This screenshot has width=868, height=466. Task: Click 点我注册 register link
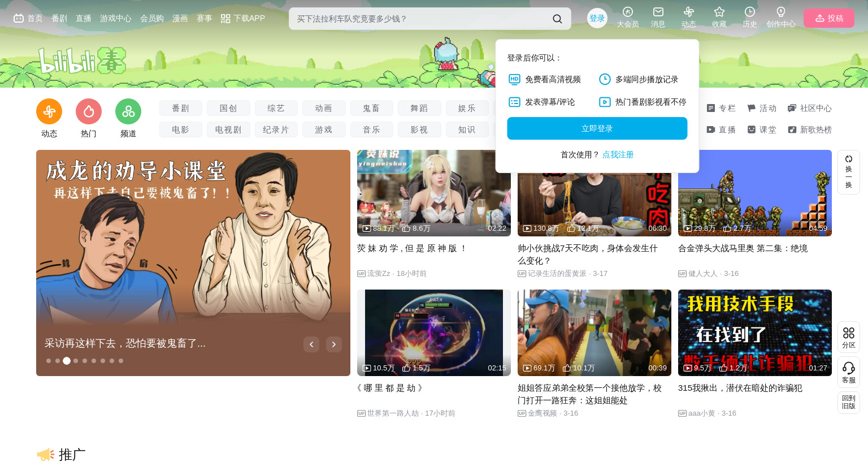[618, 154]
